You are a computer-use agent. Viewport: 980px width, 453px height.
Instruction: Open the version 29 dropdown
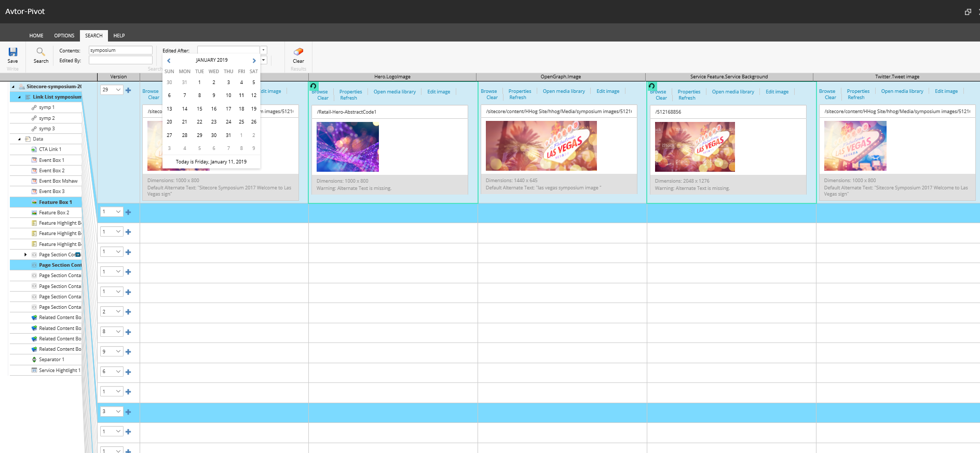click(x=118, y=90)
